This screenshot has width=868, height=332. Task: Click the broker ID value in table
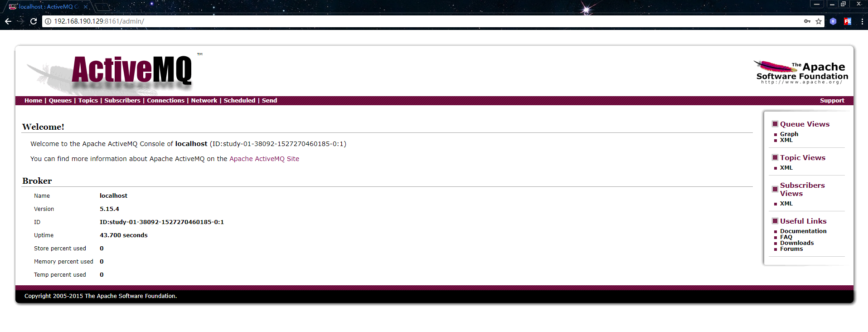pyautogui.click(x=162, y=222)
